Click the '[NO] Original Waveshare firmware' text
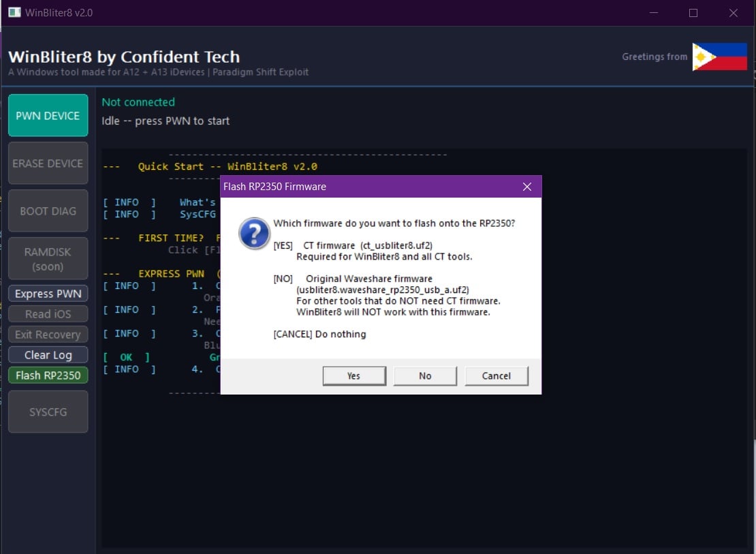The image size is (756, 554). (x=353, y=279)
